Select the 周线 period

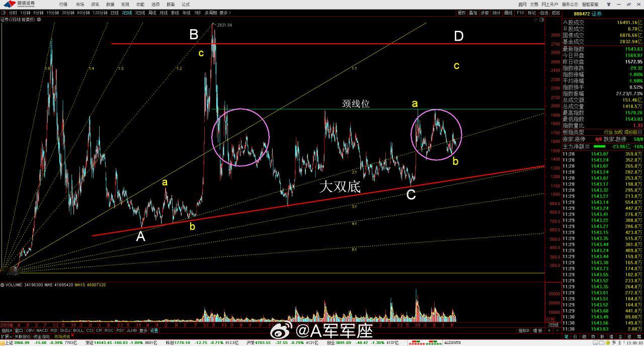152,13
